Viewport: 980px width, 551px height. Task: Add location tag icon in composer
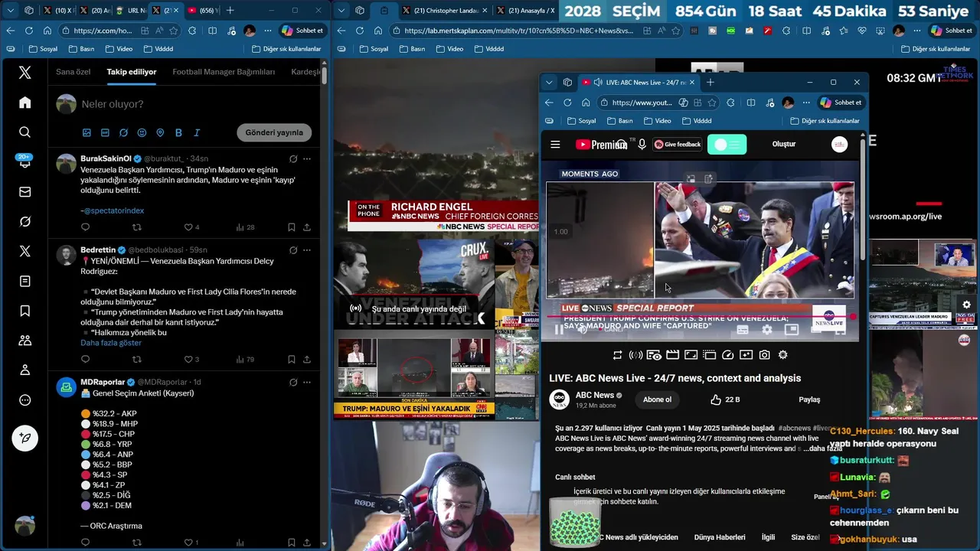point(160,132)
